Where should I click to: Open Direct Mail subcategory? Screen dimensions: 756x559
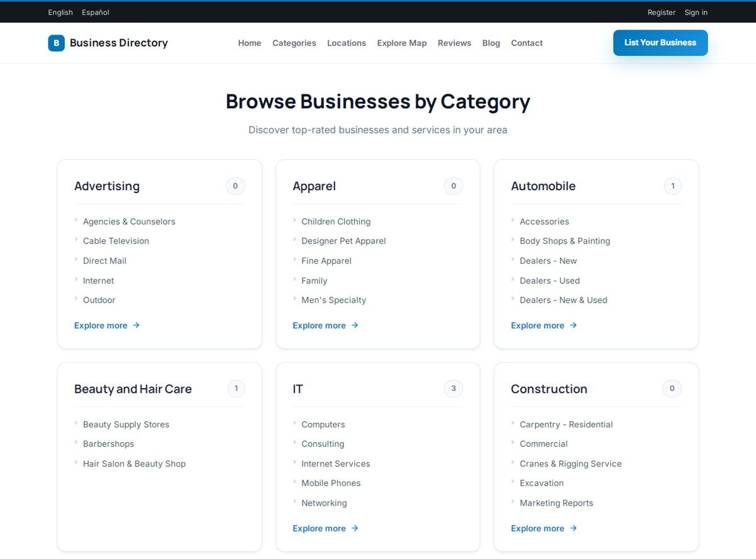[x=105, y=261]
